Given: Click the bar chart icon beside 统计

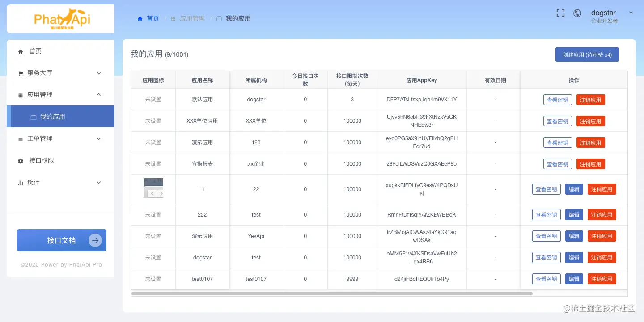Looking at the screenshot, I should pos(21,183).
